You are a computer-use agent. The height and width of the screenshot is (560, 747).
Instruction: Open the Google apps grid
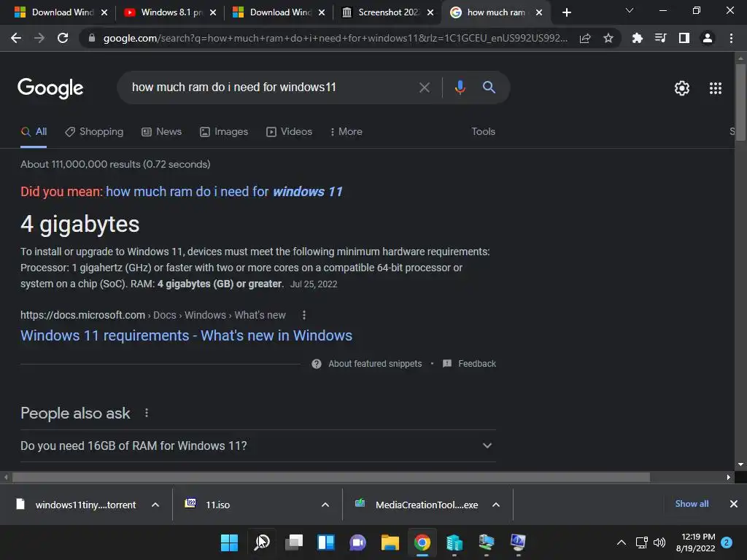[x=716, y=88]
